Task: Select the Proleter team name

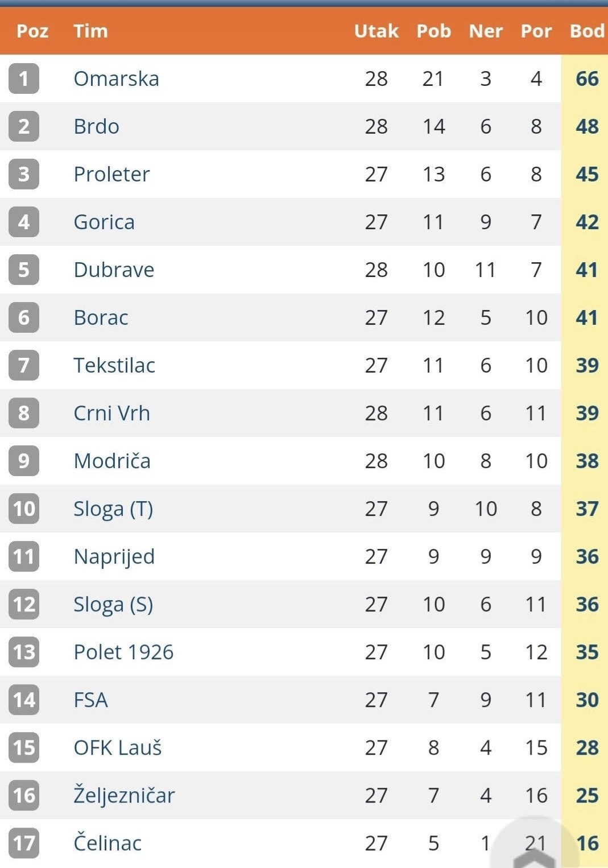Action: [111, 174]
